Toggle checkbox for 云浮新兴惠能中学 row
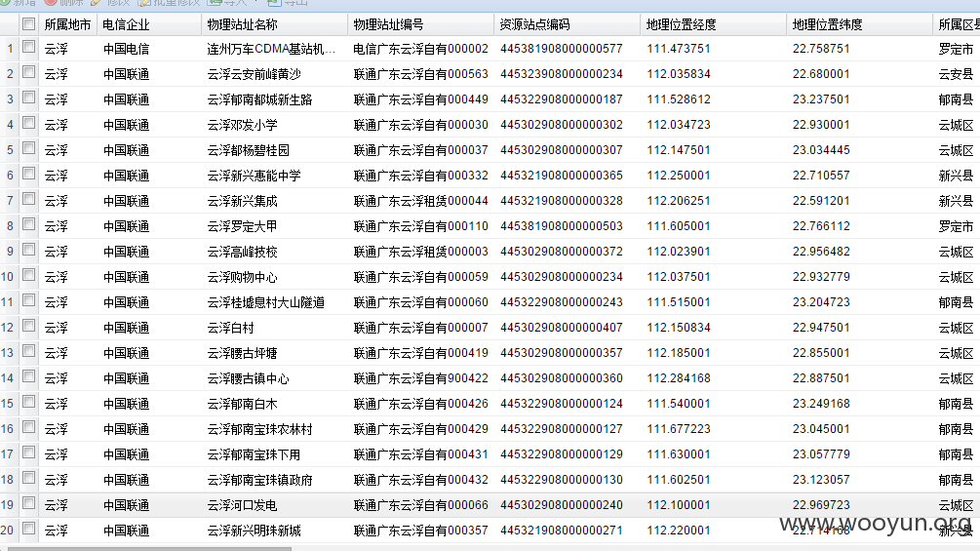The width and height of the screenshot is (980, 551). 28,174
